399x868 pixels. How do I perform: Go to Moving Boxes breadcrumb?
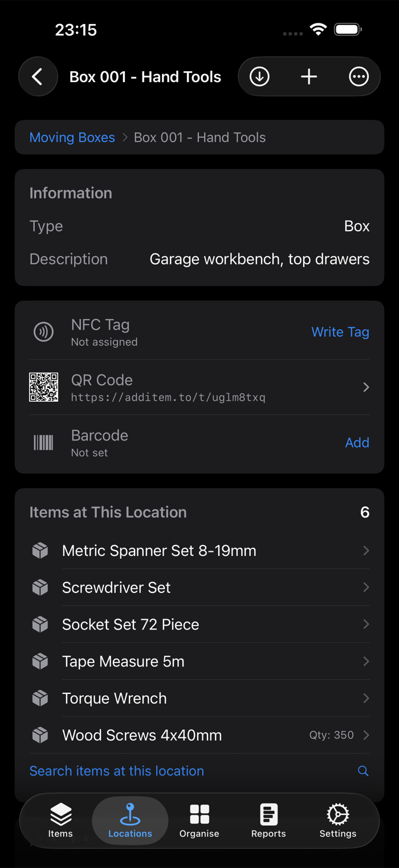[x=72, y=138]
